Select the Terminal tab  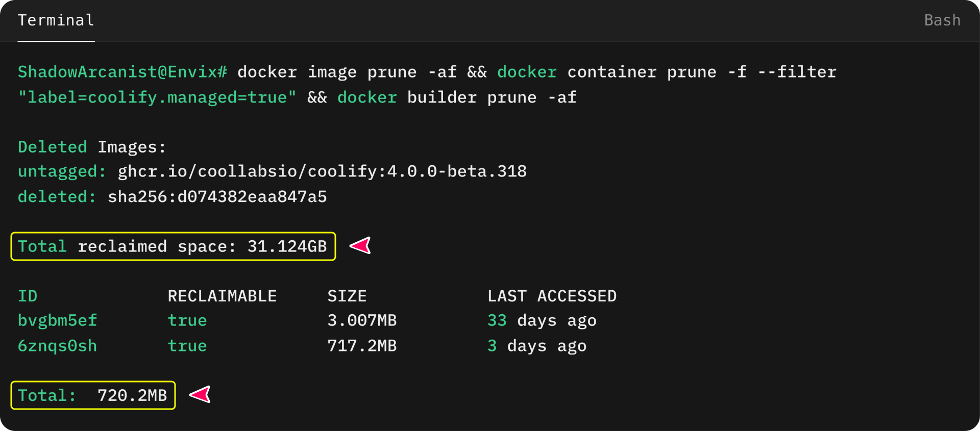56,20
